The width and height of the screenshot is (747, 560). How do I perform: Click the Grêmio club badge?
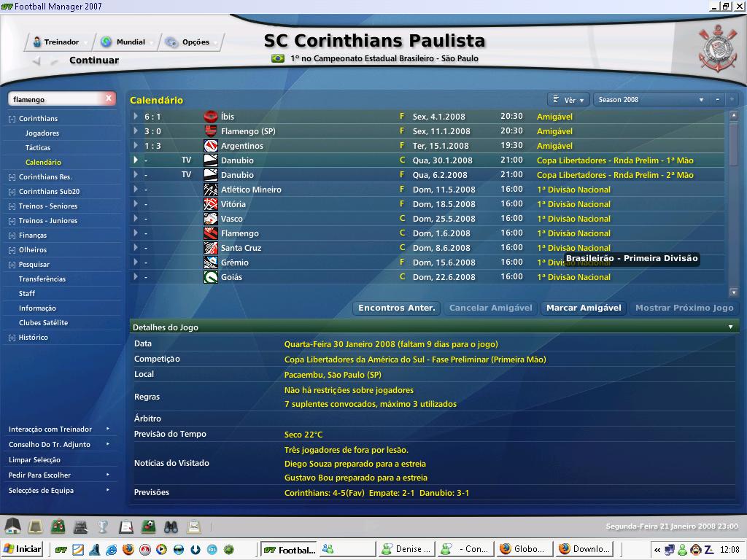click(211, 262)
